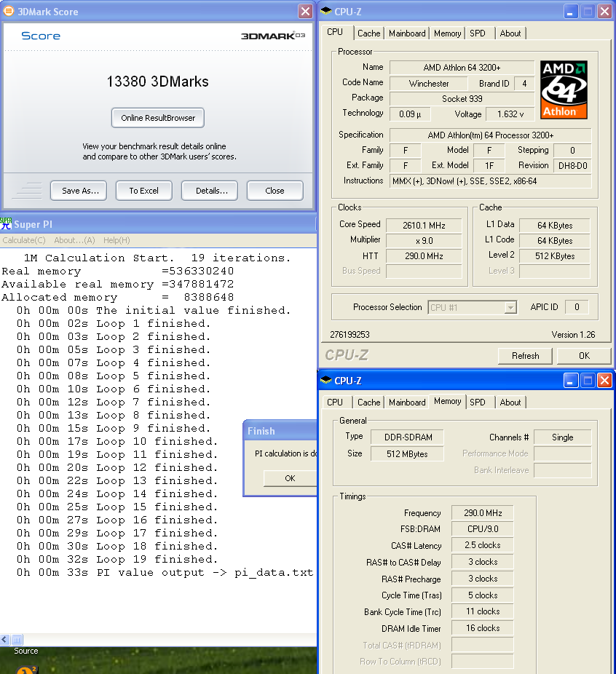Click the Instructions field listing MMX, SSE
This screenshot has height=674, width=616.
491,181
